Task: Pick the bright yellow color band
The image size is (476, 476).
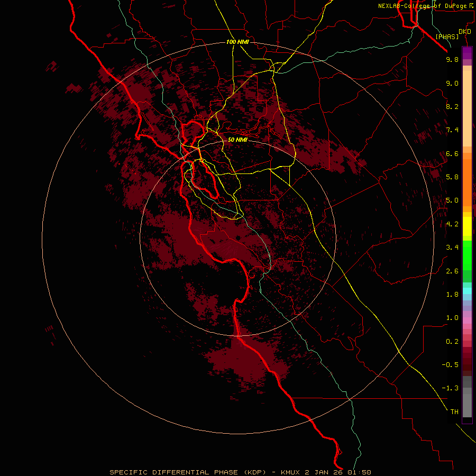Action: [x=467, y=226]
